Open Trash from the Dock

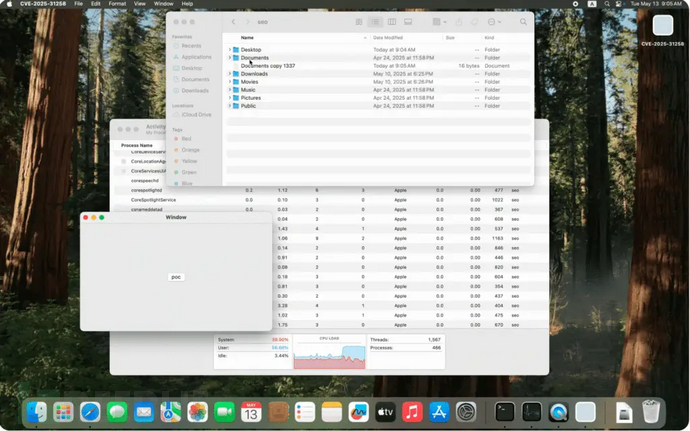pyautogui.click(x=651, y=412)
